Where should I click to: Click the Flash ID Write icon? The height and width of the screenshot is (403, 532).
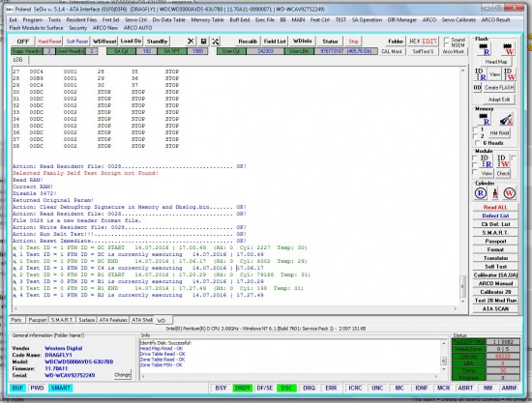pos(510,74)
